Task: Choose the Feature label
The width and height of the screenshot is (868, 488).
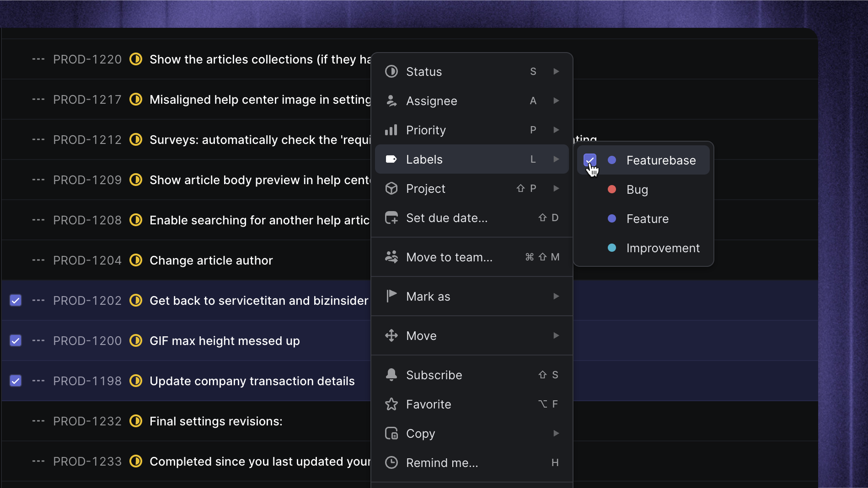Action: pyautogui.click(x=643, y=219)
